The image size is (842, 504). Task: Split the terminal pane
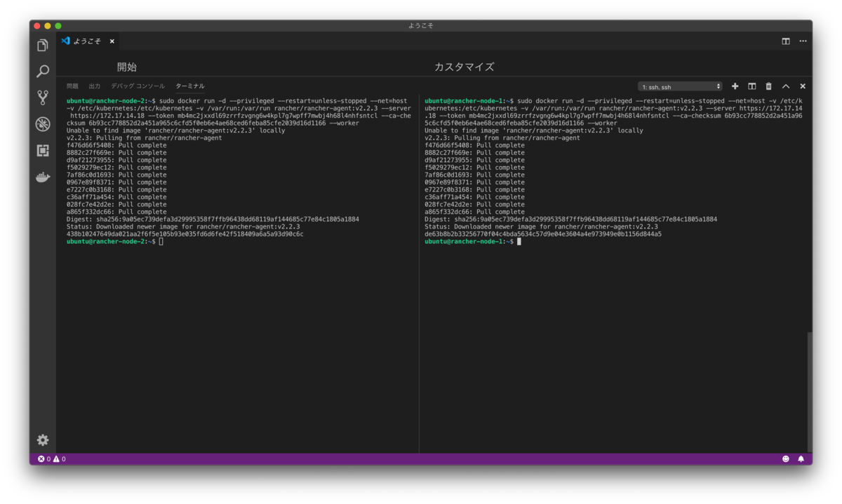[751, 86]
